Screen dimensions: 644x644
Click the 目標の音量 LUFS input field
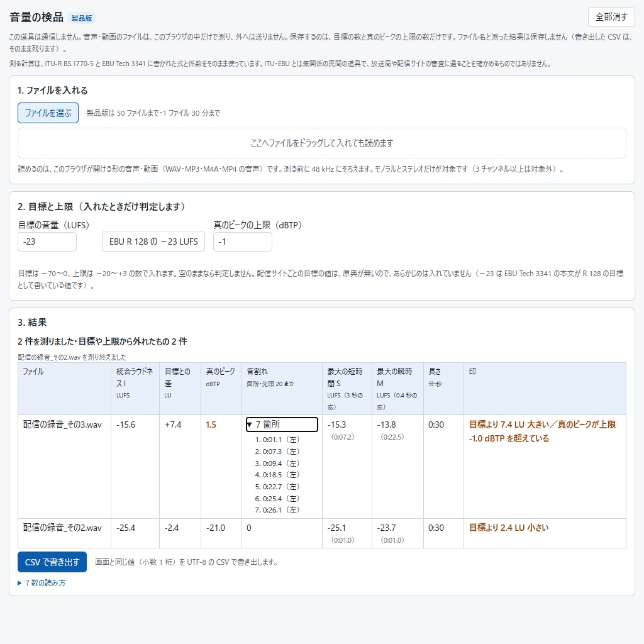tap(47, 241)
